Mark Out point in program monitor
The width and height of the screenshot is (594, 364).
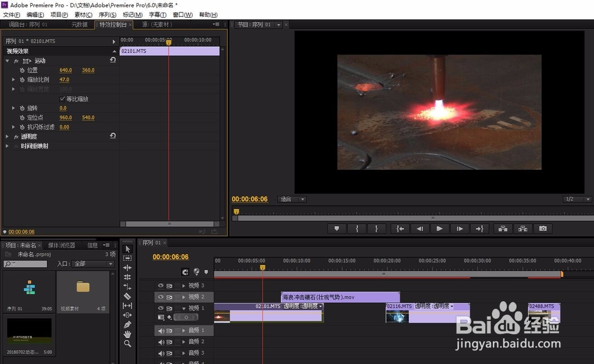pyautogui.click(x=377, y=229)
